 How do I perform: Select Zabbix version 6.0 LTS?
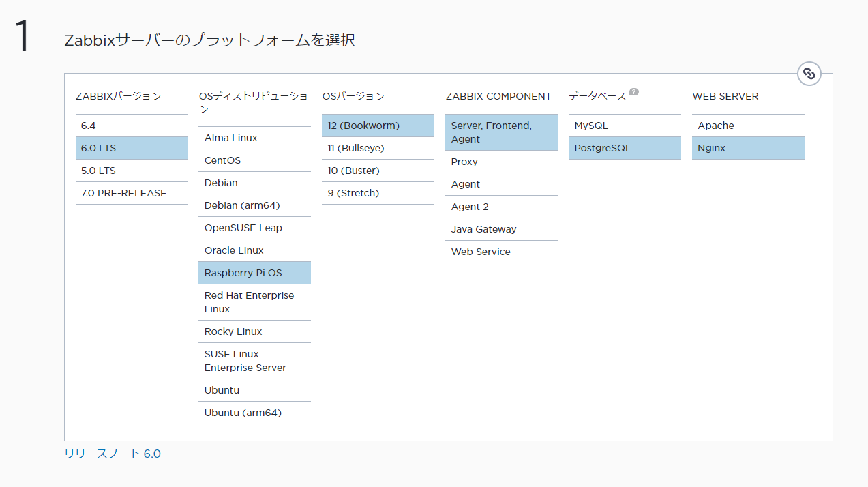pos(132,148)
